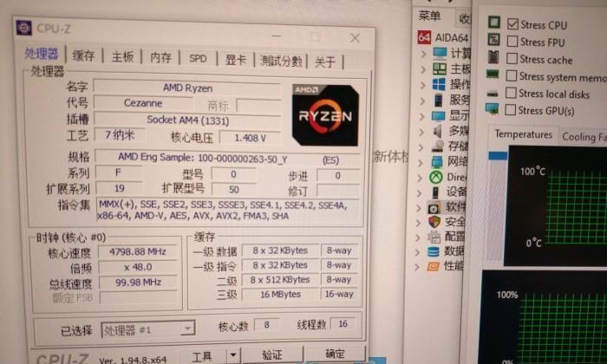Expand the 显示设备 node in AIDA64 tree
Image resolution: width=607 pixels, height=364 pixels.
[422, 116]
